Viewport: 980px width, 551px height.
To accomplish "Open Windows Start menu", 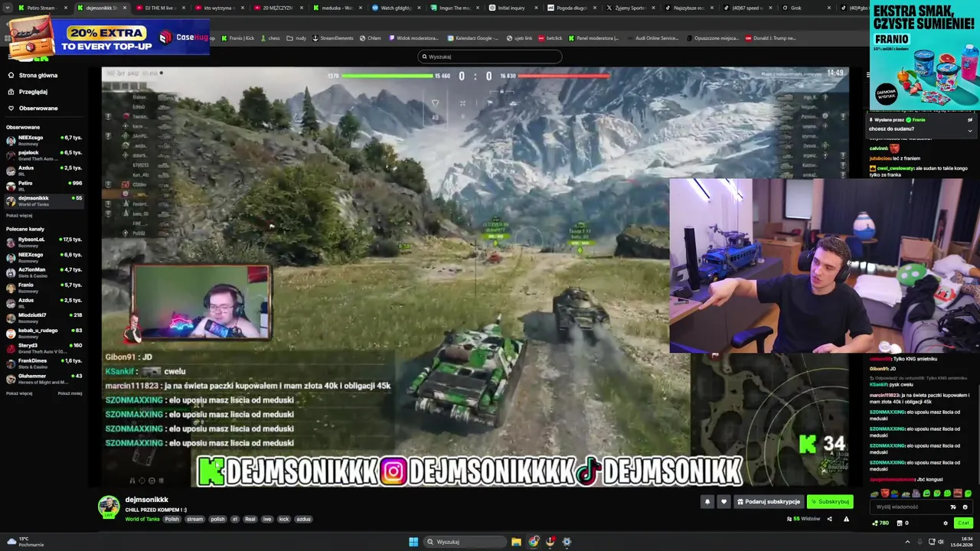I will coord(413,542).
